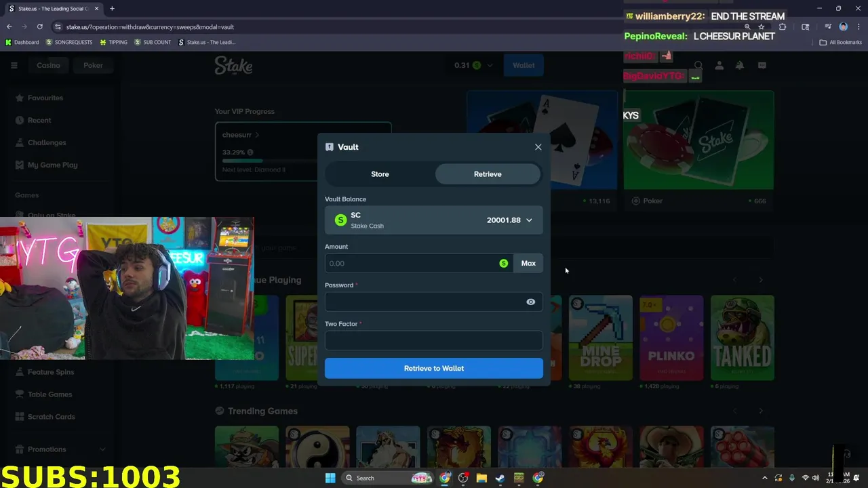This screenshot has height=488, width=868.
Task: Close the Vault dialog with the X
Action: [x=538, y=147]
